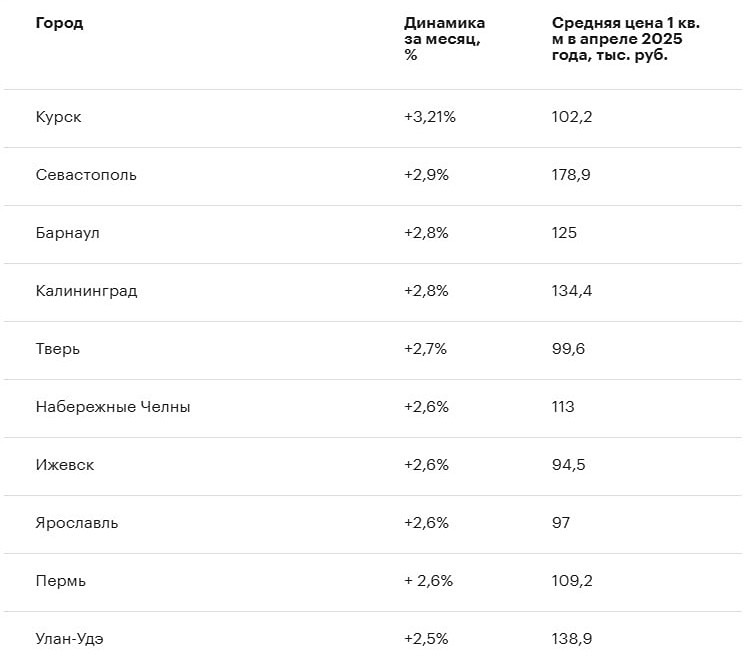Click the 94,5 price in Ижевск row
The height and width of the screenshot is (663, 752).
(568, 465)
